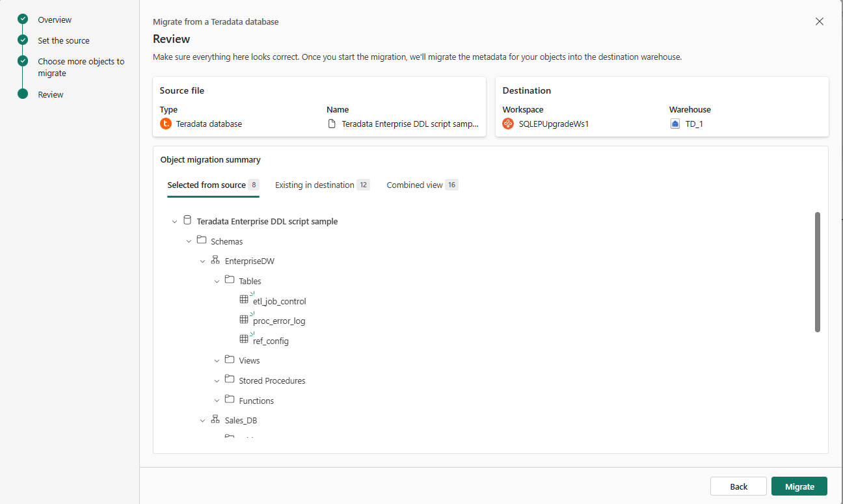Click the source file document icon
The image size is (843, 504).
point(332,124)
